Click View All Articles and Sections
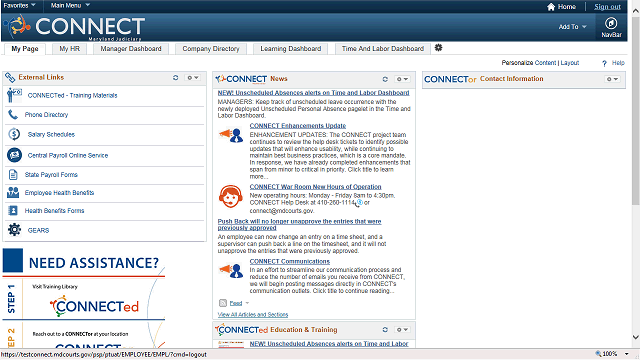 coord(253,315)
